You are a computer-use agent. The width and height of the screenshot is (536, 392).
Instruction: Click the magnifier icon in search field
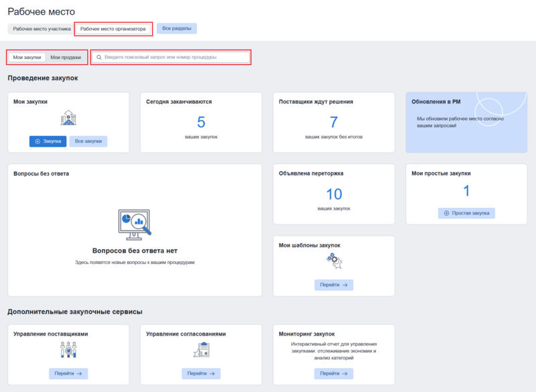tap(99, 58)
